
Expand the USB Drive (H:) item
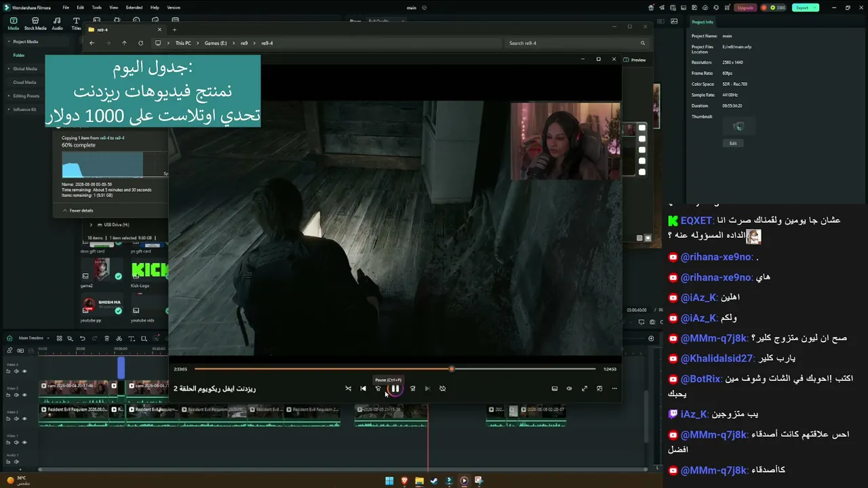click(91, 224)
